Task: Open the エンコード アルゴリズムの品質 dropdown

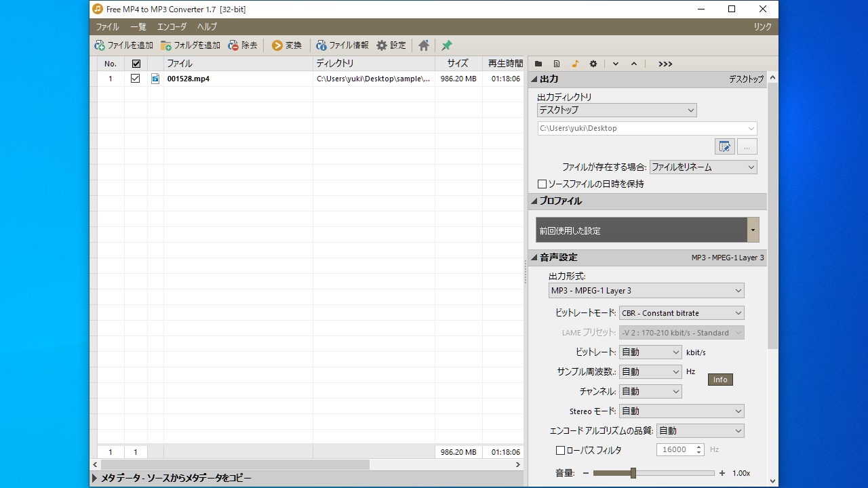Action: [x=700, y=431]
